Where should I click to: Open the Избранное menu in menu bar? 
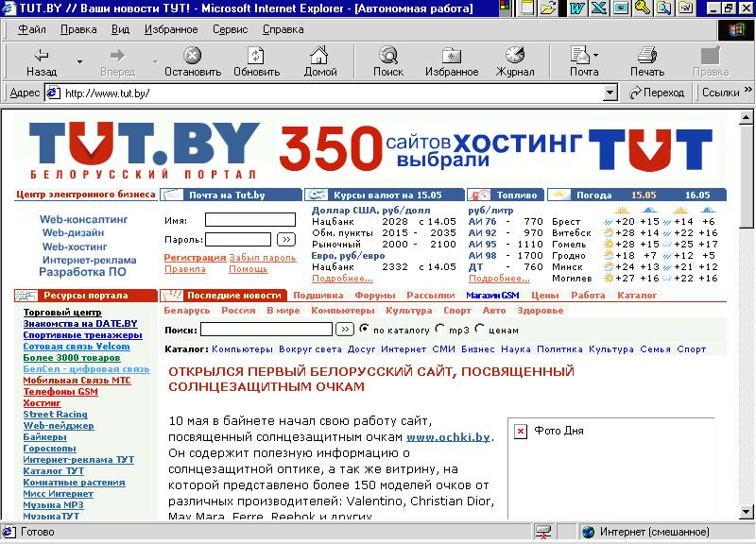(171, 29)
